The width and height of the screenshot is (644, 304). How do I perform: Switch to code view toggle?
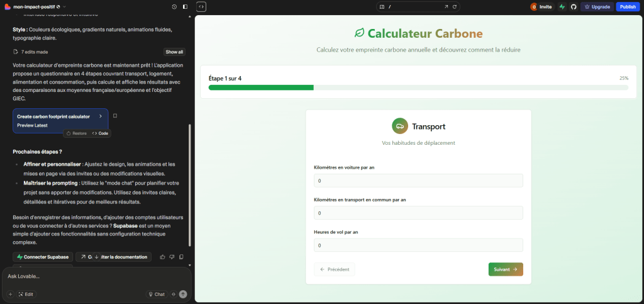[201, 6]
